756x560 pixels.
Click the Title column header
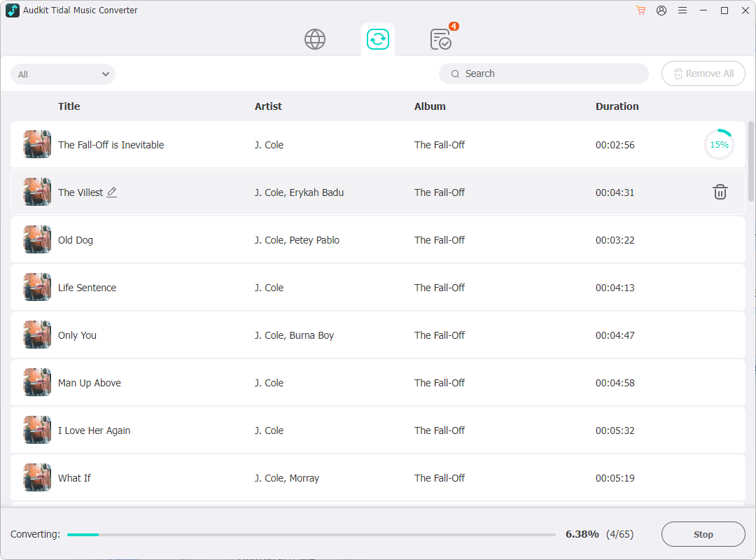[x=69, y=106]
